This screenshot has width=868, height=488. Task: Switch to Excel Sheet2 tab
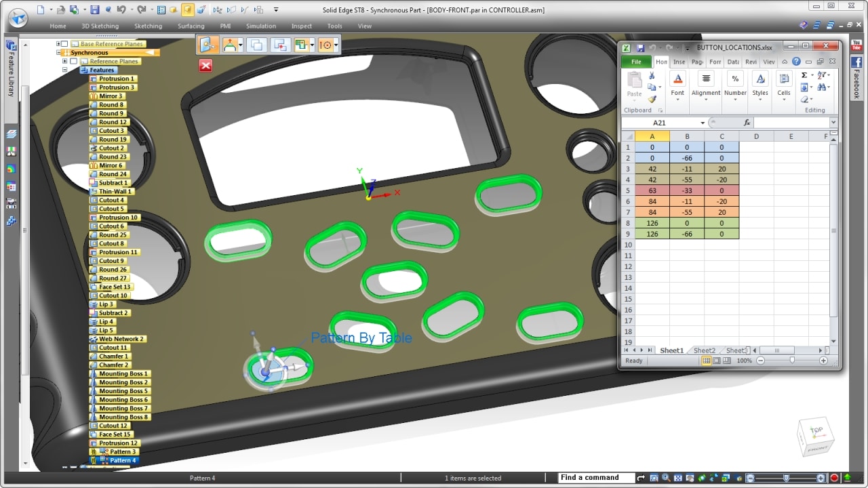tap(704, 350)
